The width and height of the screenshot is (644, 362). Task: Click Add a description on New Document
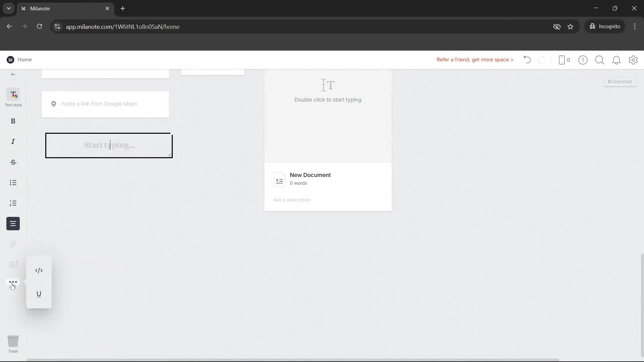coord(291,200)
